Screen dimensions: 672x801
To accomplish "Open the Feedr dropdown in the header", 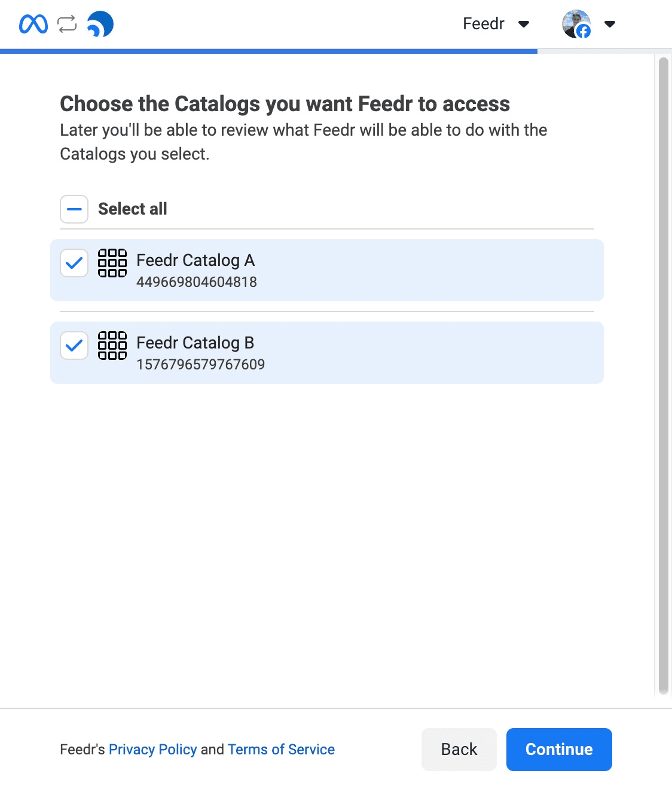I will click(x=523, y=25).
